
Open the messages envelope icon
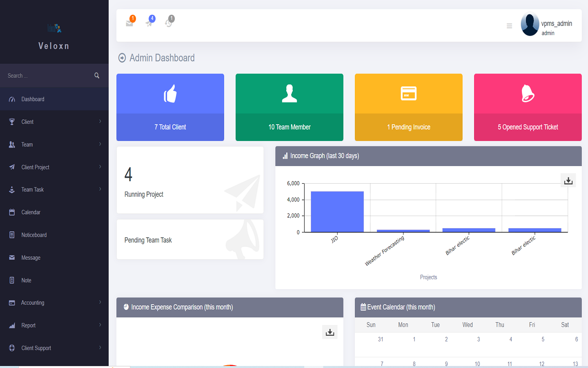[129, 23]
